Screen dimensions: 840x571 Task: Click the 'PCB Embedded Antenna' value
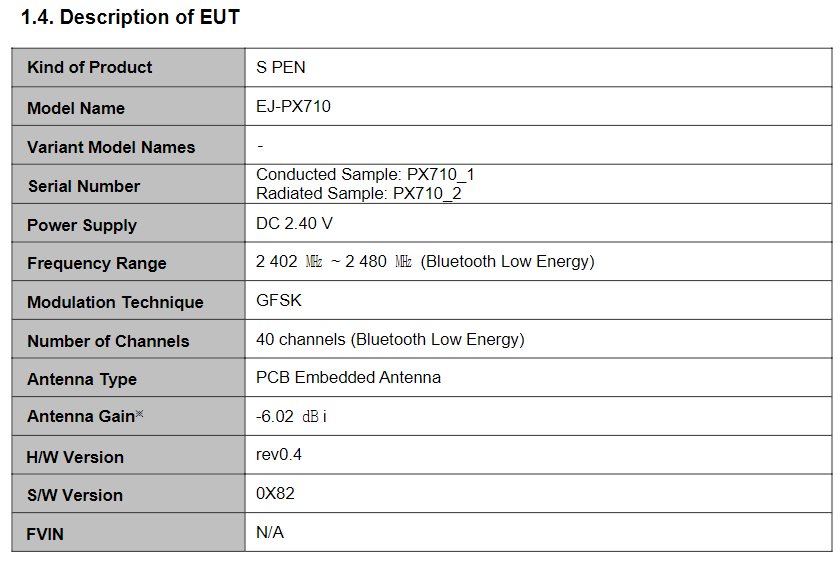coord(348,378)
